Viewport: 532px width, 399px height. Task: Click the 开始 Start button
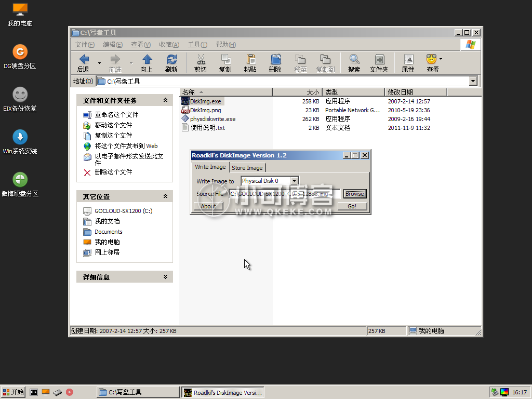pyautogui.click(x=13, y=392)
